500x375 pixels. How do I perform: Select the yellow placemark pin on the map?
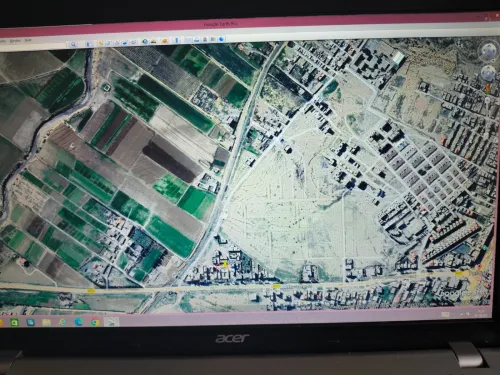coord(225,265)
